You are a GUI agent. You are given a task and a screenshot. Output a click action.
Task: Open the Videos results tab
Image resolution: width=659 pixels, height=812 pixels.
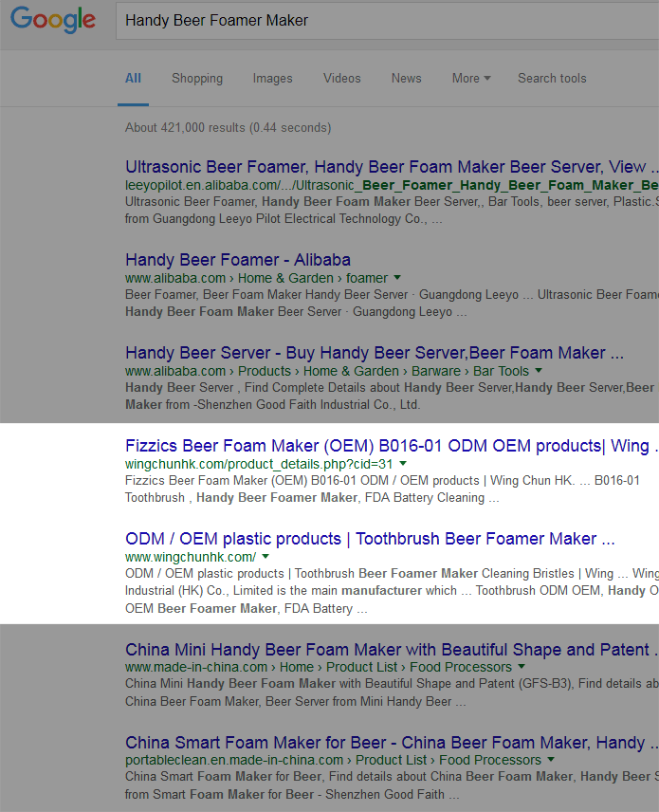click(x=341, y=79)
